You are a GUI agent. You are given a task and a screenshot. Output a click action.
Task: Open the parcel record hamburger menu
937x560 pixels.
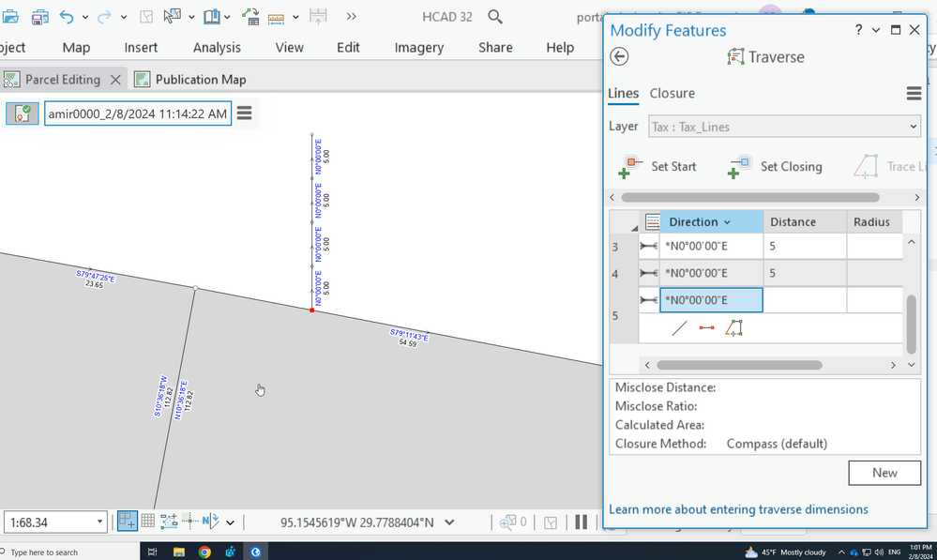245,113
